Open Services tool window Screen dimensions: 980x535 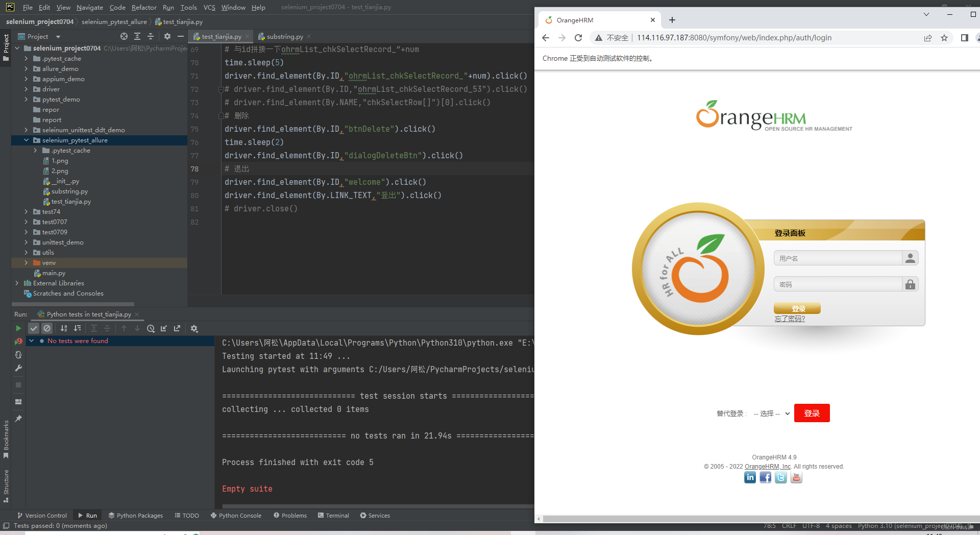(x=375, y=515)
